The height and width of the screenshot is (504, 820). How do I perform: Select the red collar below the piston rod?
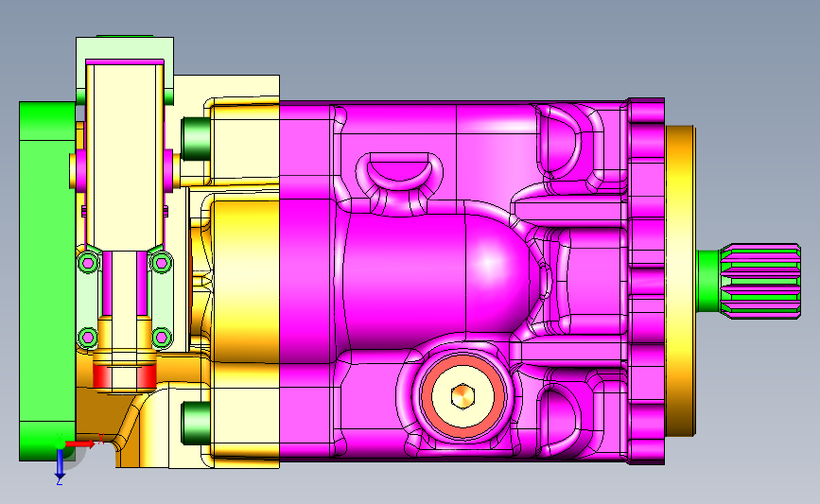tap(125, 376)
